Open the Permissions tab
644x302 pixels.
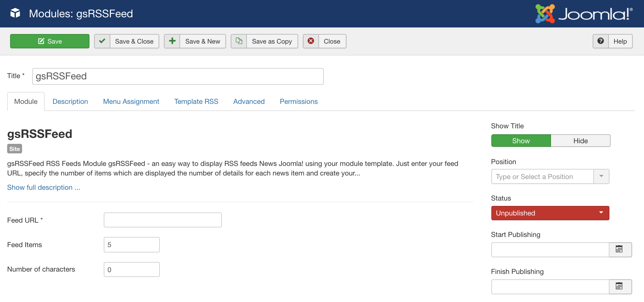[299, 101]
